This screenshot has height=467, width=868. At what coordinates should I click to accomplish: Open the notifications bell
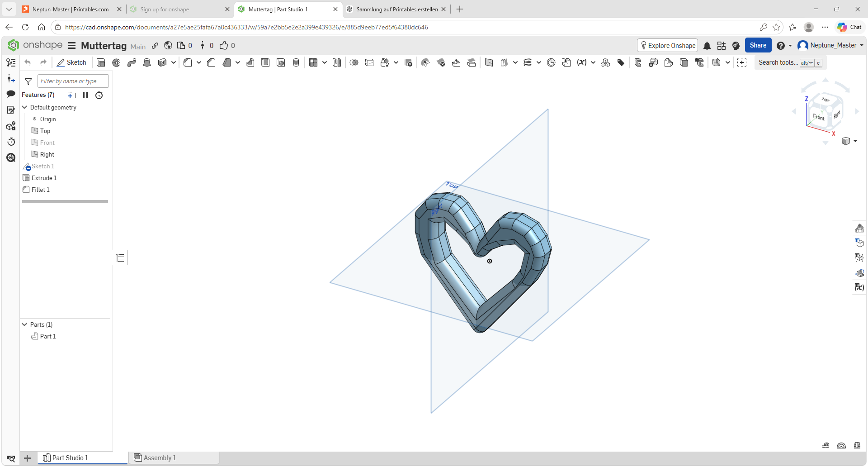click(x=707, y=46)
